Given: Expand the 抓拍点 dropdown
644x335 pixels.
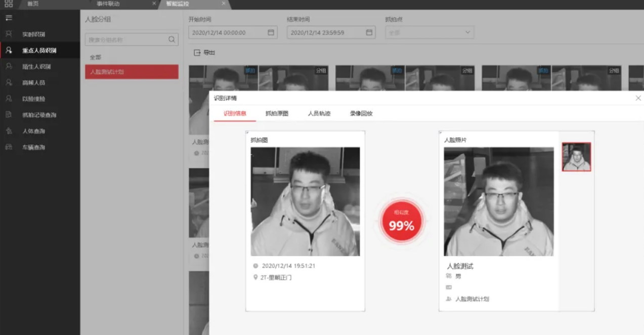Looking at the screenshot, I should click(x=467, y=32).
